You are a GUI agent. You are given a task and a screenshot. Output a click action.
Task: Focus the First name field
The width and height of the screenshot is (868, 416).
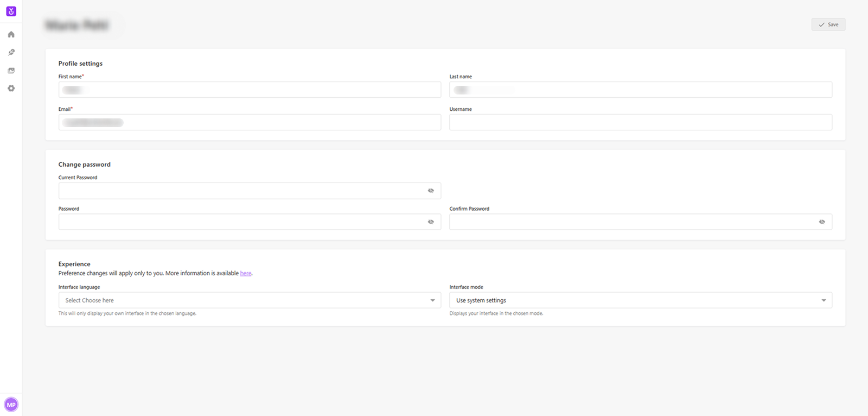click(250, 90)
